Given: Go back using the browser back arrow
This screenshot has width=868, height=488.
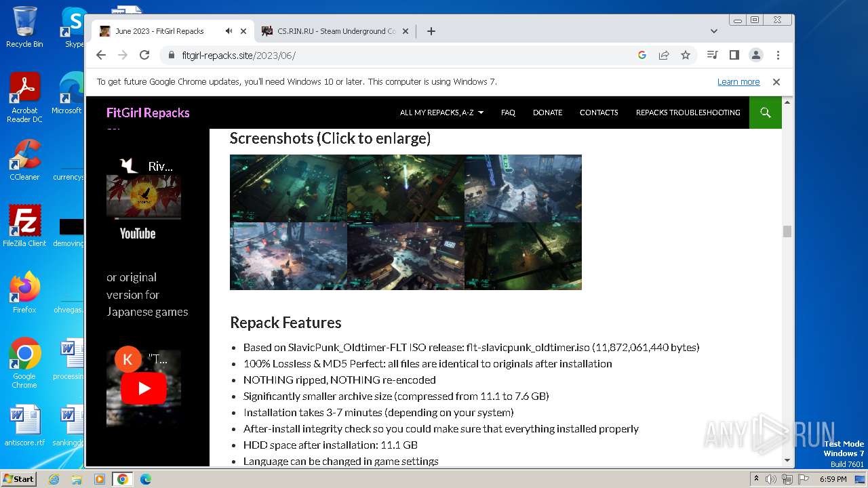Looking at the screenshot, I should (x=101, y=55).
